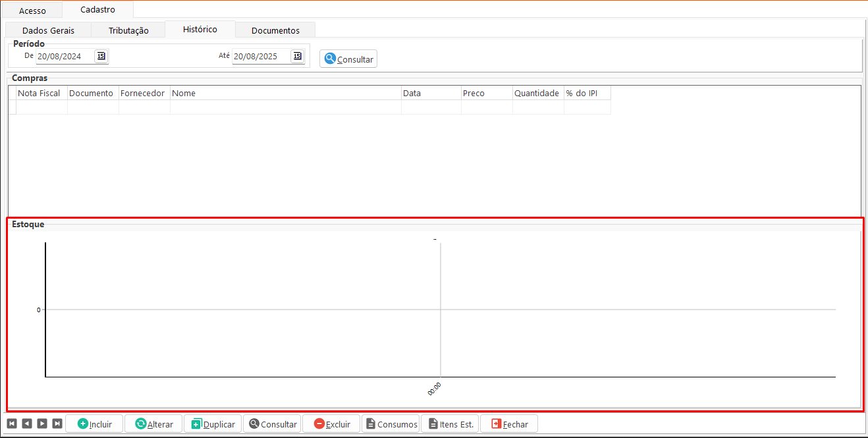This screenshot has height=438, width=868.
Task: Go to first record navigation arrow
Action: pyautogui.click(x=12, y=424)
